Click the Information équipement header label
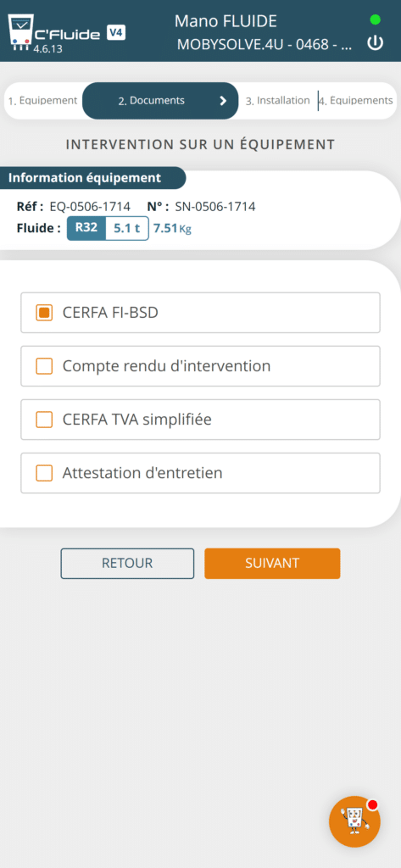The image size is (401, 868). point(85,178)
